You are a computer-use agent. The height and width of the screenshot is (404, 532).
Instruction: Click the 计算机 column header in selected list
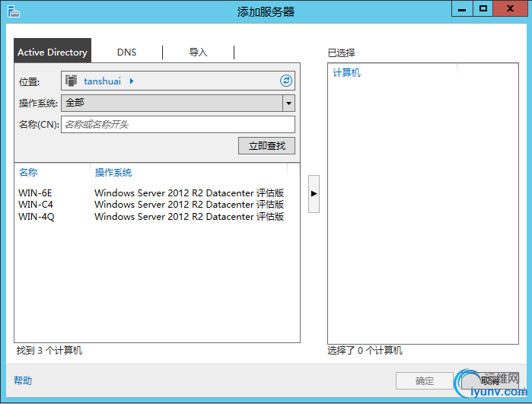coord(346,72)
